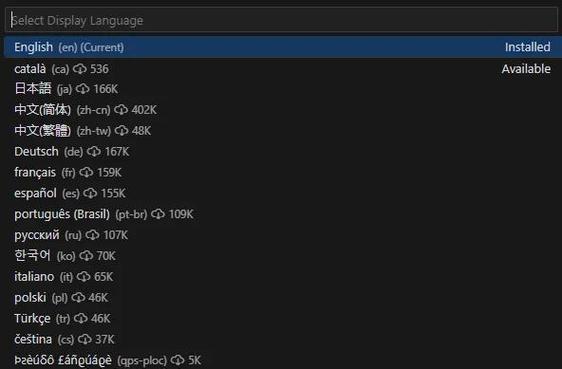562x369 pixels.
Task: Pick Deutsch (de) language
Action: point(283,152)
